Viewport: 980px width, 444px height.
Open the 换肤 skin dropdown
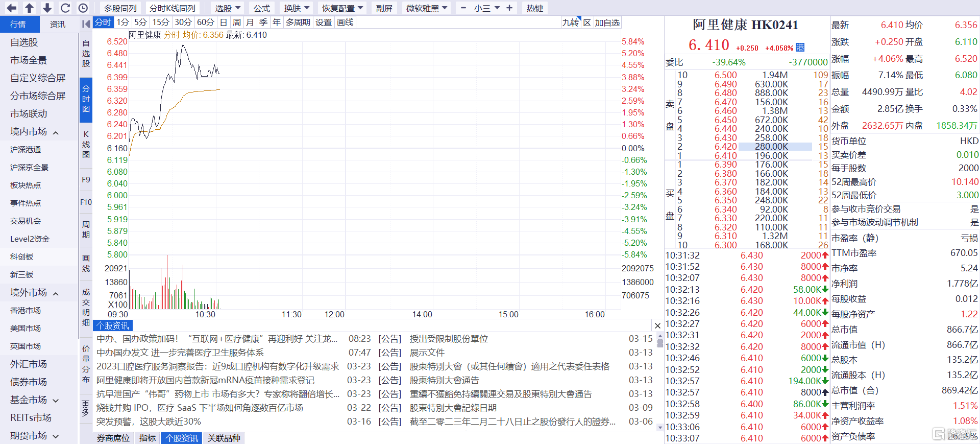pos(297,8)
